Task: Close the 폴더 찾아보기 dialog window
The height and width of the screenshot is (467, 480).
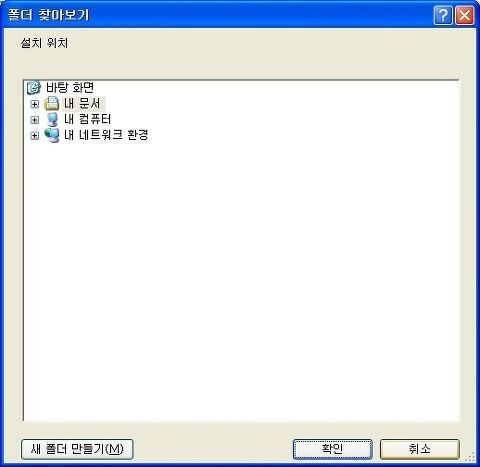Action: pyautogui.click(x=465, y=15)
